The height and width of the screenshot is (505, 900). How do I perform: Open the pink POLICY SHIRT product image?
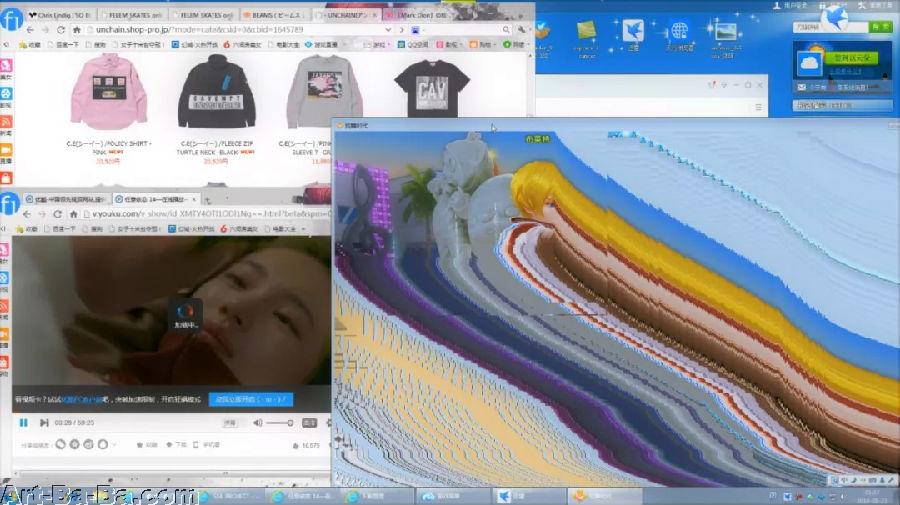[x=108, y=91]
